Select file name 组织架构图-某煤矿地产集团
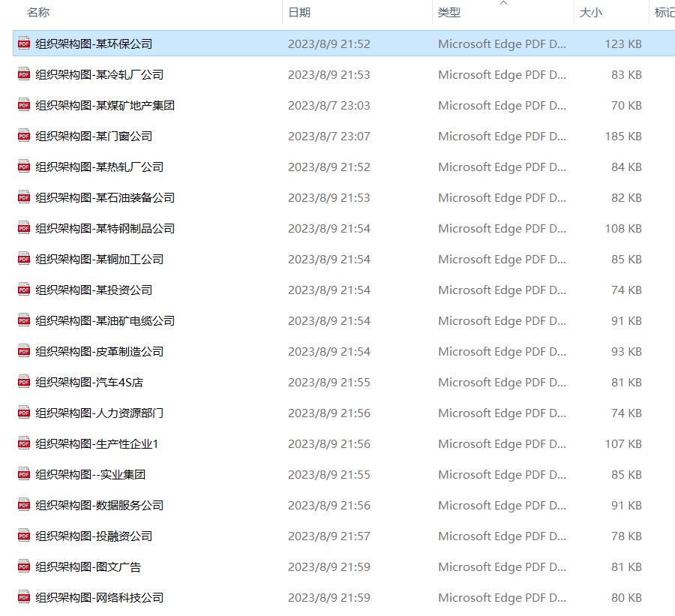Image resolution: width=675 pixels, height=616 pixels. [x=105, y=106]
